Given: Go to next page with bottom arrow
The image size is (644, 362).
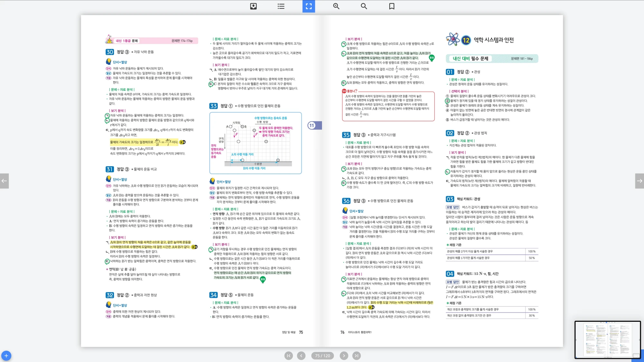Looking at the screenshot, I should [x=344, y=356].
